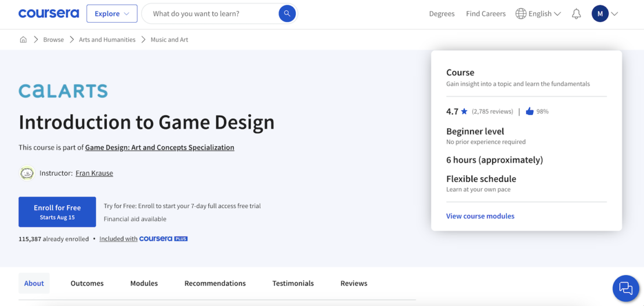Click the Enroll for Free button
This screenshot has height=306, width=644.
coord(57,212)
